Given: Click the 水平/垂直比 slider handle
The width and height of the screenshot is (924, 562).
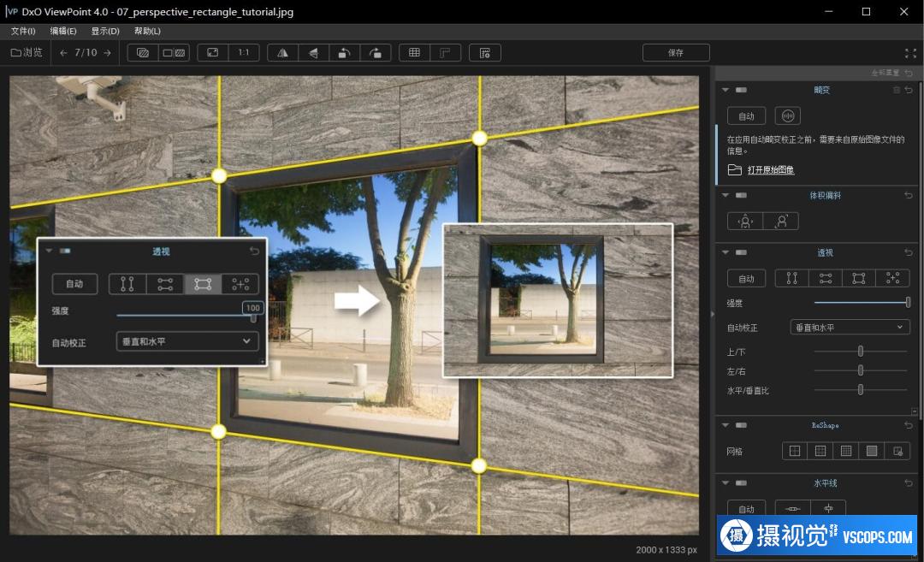Looking at the screenshot, I should (x=861, y=389).
